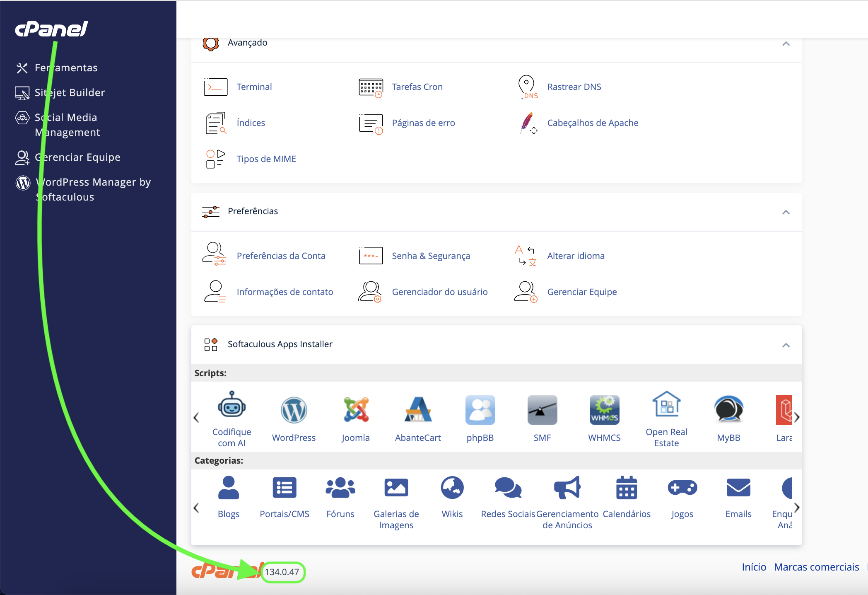Open the Índices link

point(251,123)
